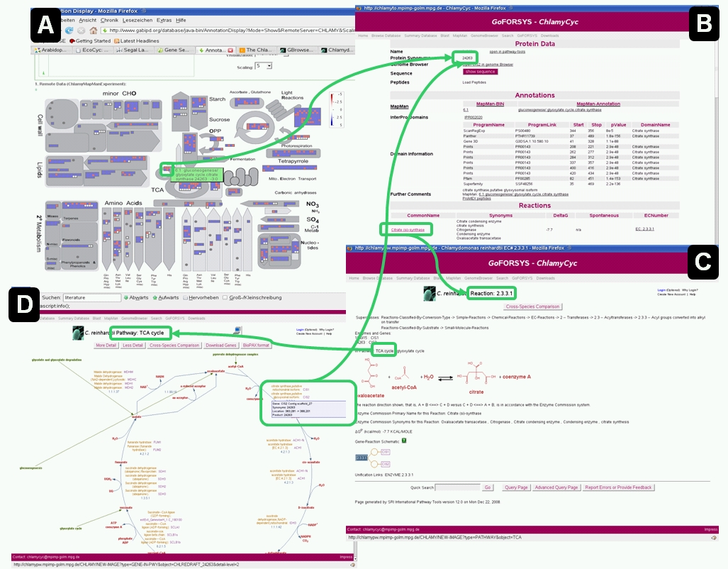
Task: Close the Annota... tab with red X
Action: [x=230, y=50]
